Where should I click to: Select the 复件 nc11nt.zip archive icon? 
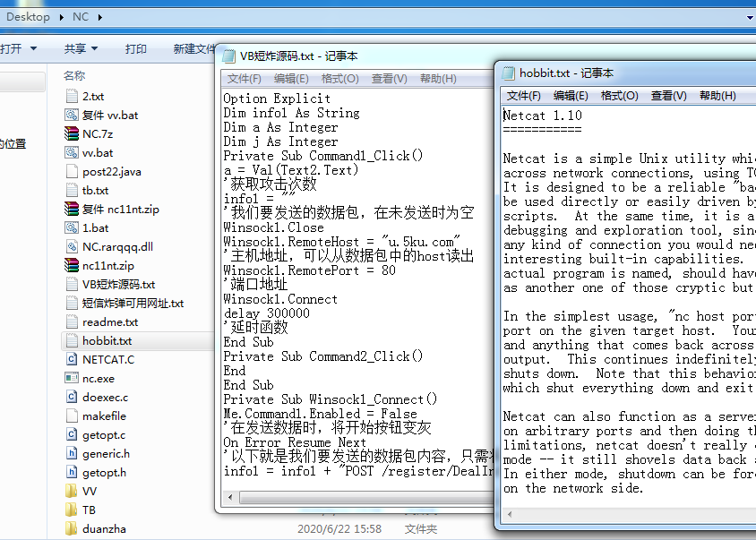[x=72, y=209]
